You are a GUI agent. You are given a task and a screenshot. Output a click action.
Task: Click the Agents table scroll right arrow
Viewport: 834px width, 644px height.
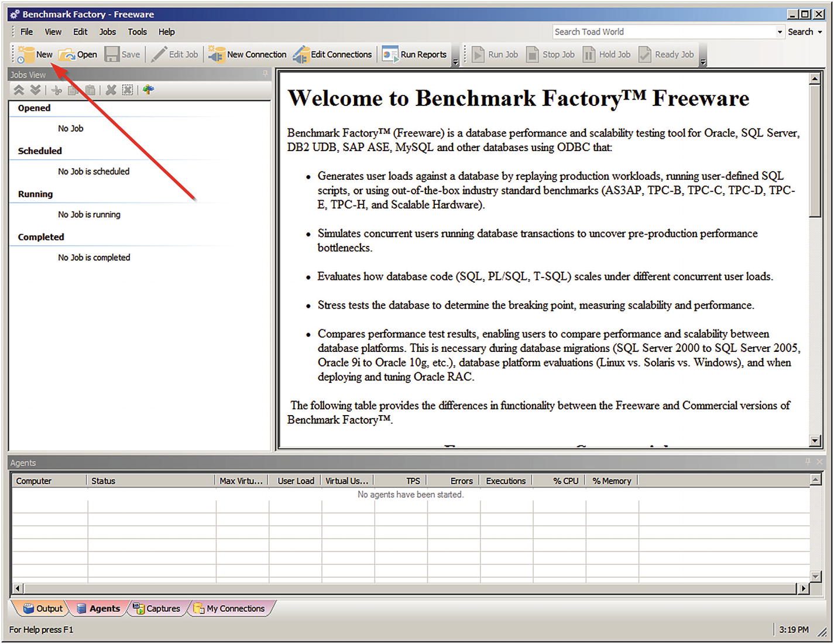[x=803, y=588]
